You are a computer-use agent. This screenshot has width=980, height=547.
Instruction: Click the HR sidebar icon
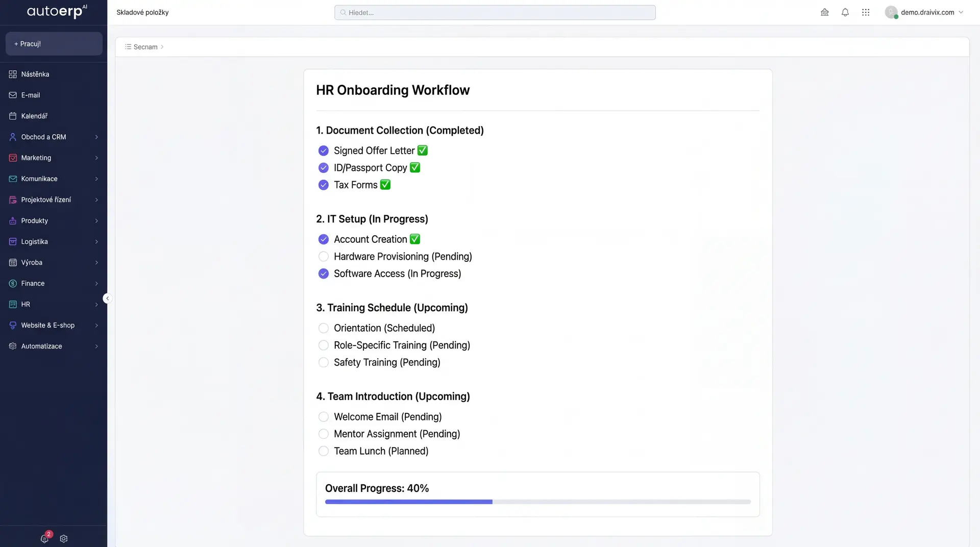[13, 305]
